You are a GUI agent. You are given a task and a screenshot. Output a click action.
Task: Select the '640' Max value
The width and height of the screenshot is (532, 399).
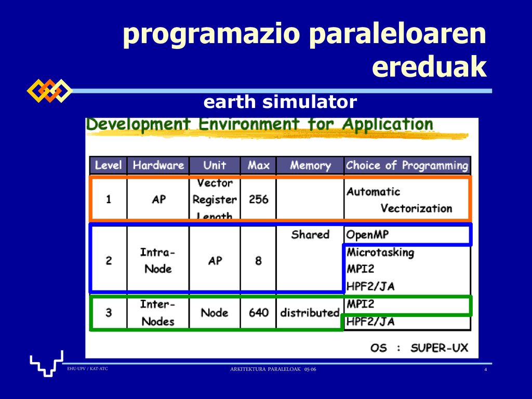(x=259, y=312)
